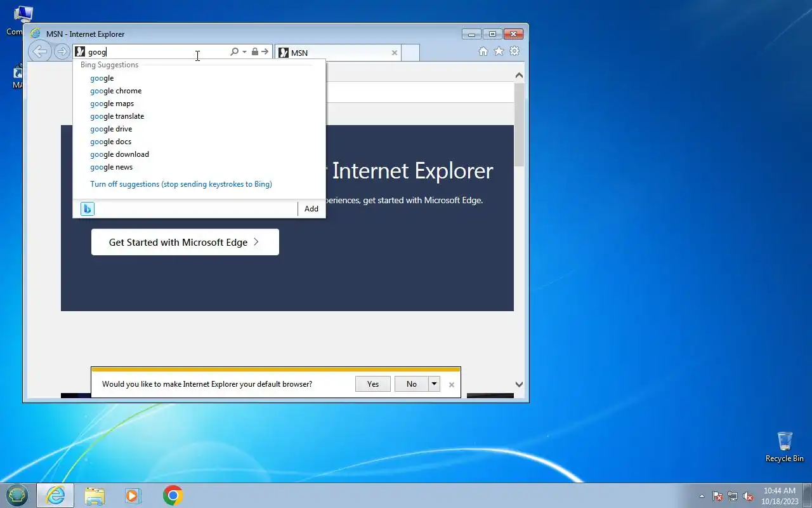This screenshot has height=508, width=812.
Task: Open the Windows Start button
Action: point(17,495)
